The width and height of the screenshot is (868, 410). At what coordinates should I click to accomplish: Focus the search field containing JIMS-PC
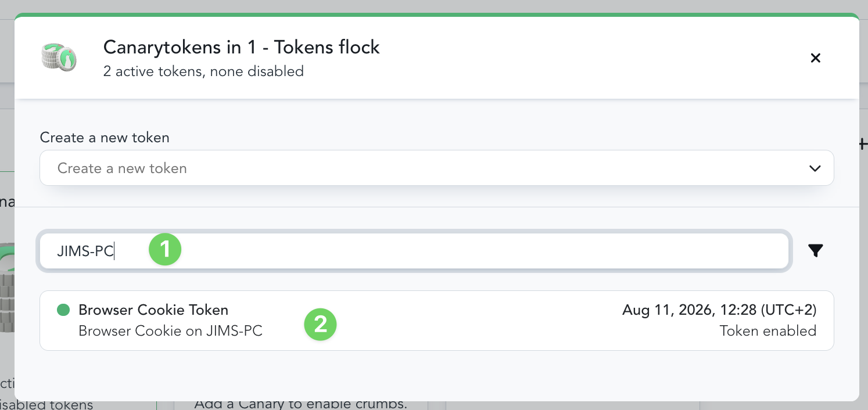[x=414, y=251]
